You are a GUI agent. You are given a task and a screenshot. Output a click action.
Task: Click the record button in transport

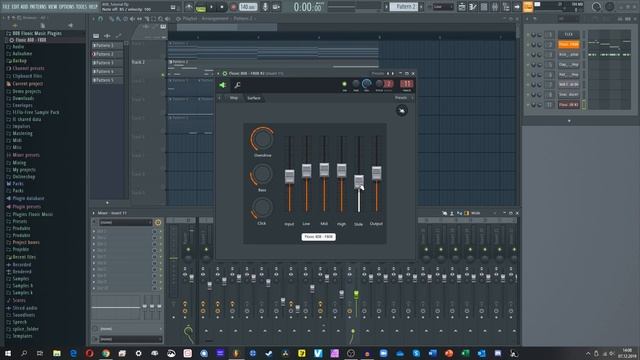point(233,7)
